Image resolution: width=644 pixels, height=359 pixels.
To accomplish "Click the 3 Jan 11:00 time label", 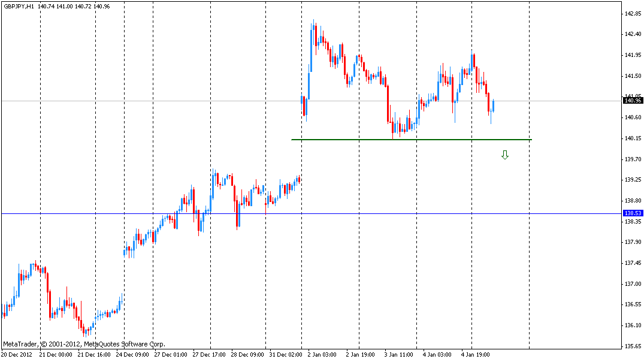I will [x=399, y=354].
